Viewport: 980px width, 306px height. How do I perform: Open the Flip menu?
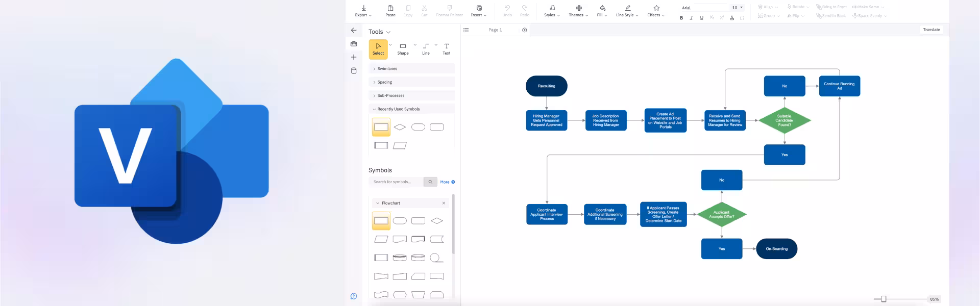point(796,16)
